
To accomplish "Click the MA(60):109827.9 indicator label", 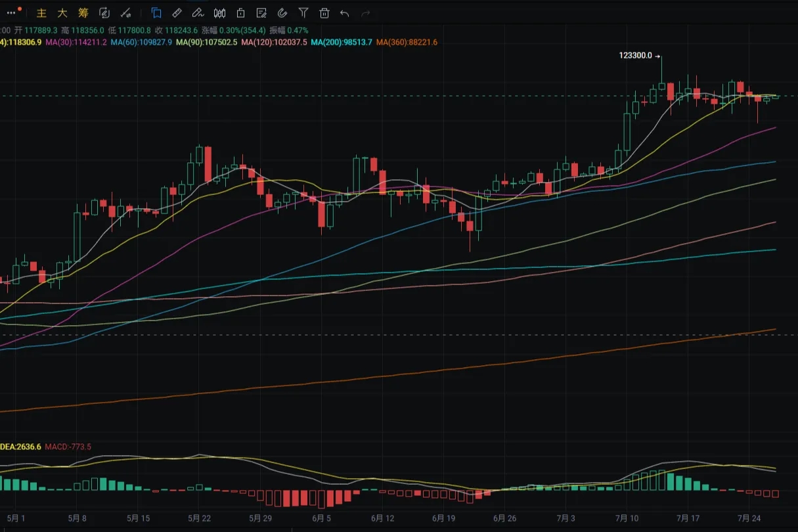I will 141,42.
